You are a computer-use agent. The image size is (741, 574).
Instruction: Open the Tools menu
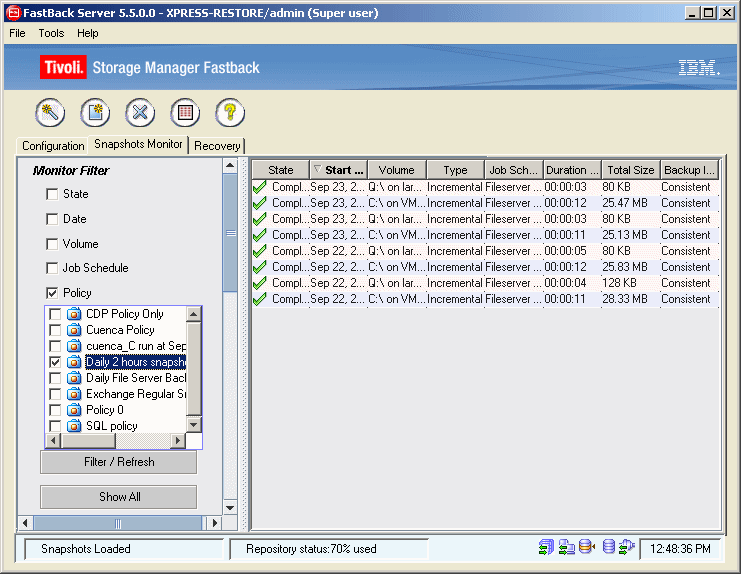click(x=51, y=33)
